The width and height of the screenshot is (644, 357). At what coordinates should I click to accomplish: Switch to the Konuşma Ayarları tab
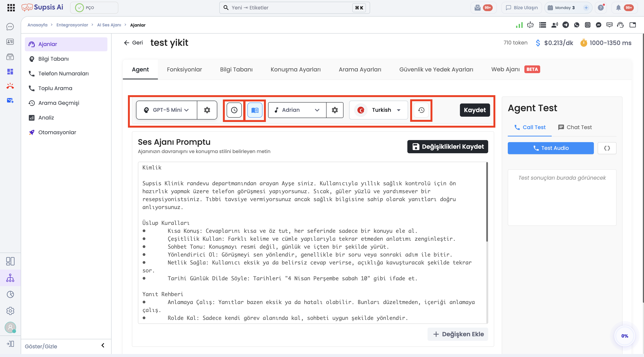295,69
